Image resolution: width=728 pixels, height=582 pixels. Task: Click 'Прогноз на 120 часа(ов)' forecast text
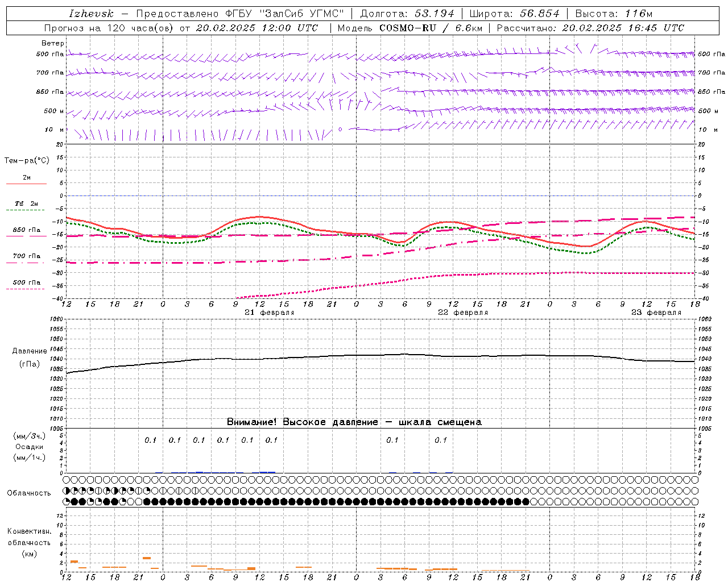click(x=109, y=28)
